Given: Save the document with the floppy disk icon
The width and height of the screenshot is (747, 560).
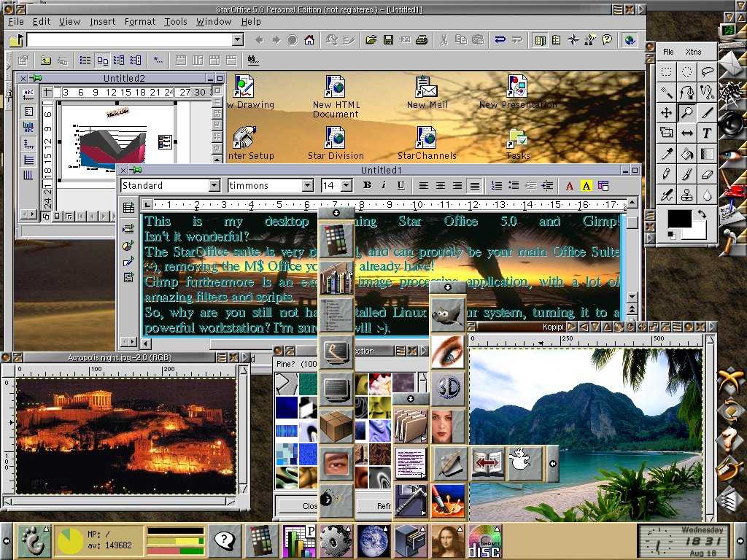Looking at the screenshot, I should point(388,40).
